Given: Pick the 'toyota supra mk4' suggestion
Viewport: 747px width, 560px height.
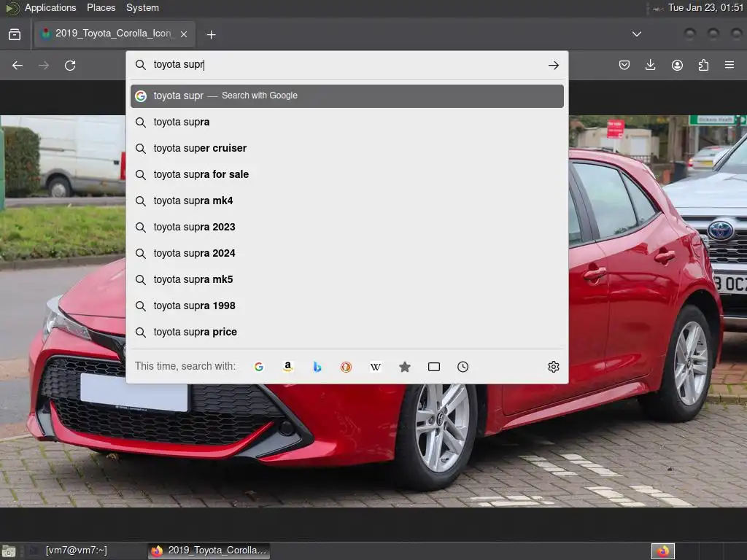Looking at the screenshot, I should click(347, 201).
